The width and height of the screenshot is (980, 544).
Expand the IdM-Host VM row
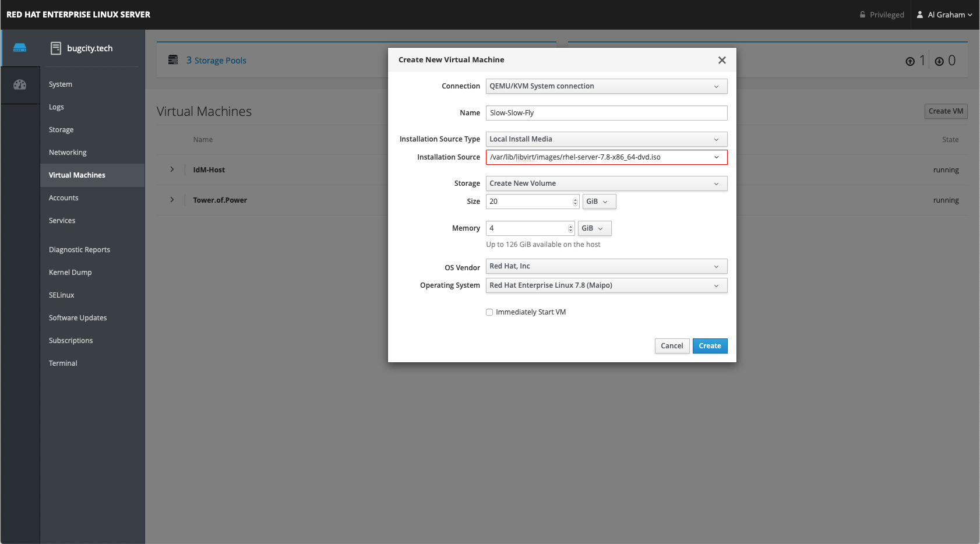pyautogui.click(x=172, y=169)
